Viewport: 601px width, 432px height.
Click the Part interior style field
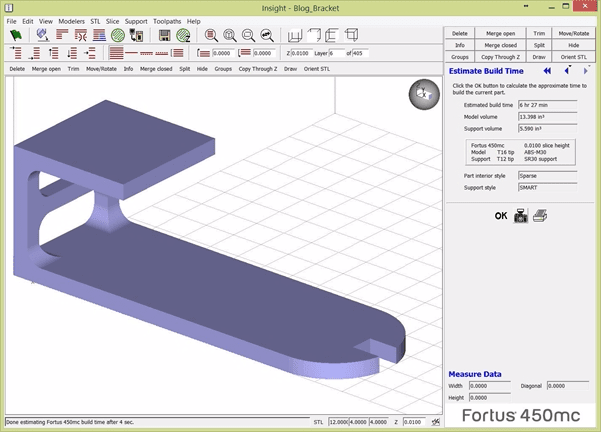[x=546, y=176]
